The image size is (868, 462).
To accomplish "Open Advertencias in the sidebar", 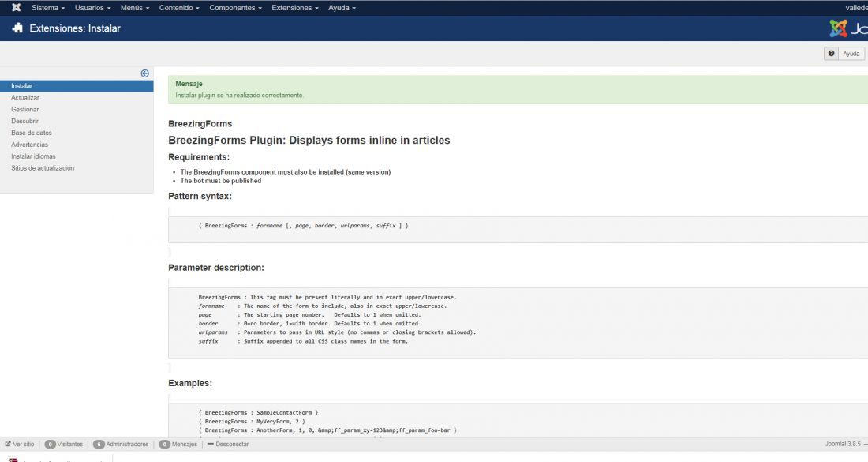I will pyautogui.click(x=29, y=145).
